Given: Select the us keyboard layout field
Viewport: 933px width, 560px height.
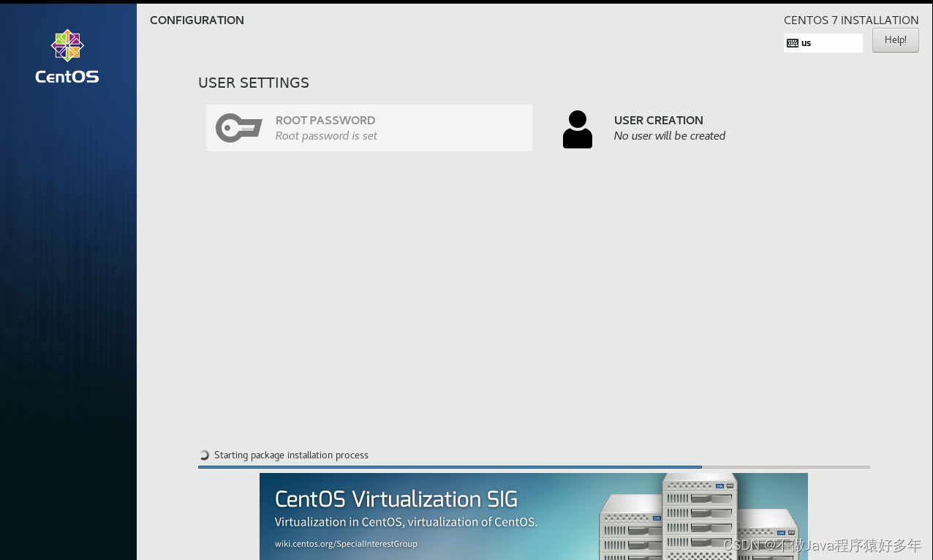Looking at the screenshot, I should [x=823, y=43].
